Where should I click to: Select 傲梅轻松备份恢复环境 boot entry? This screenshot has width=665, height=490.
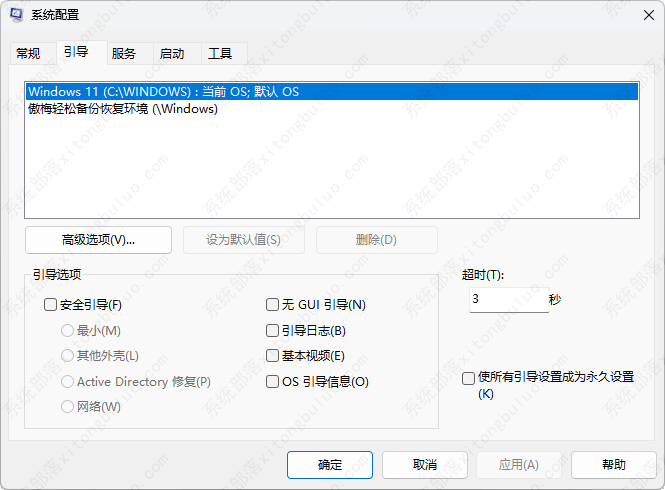[x=123, y=109]
